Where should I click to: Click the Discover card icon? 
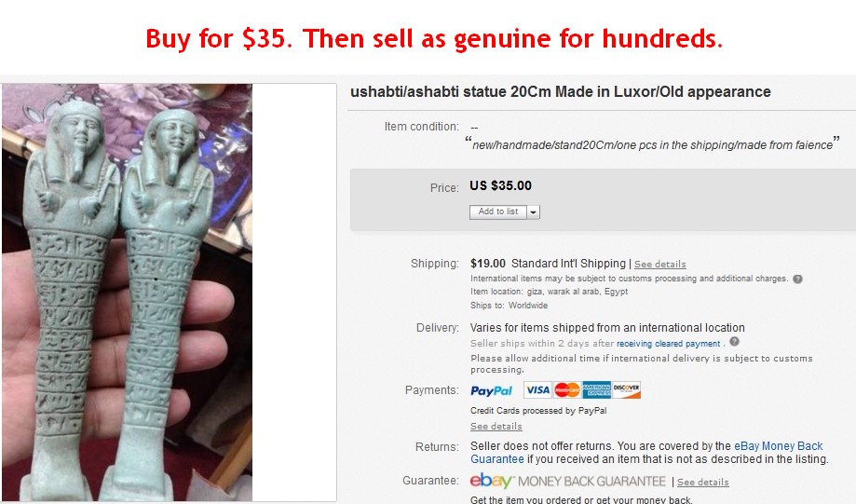(627, 390)
